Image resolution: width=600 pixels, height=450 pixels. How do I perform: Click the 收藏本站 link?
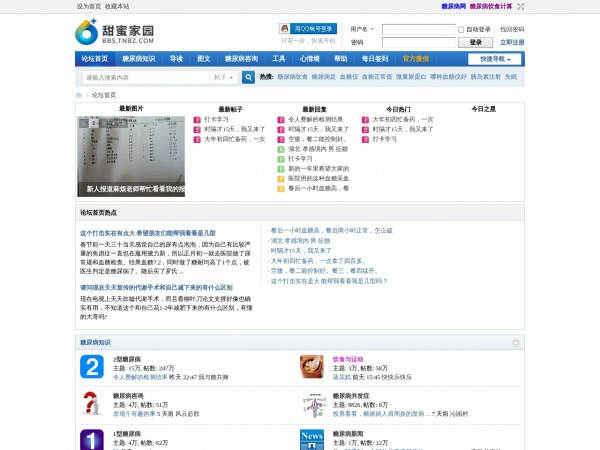pos(117,7)
